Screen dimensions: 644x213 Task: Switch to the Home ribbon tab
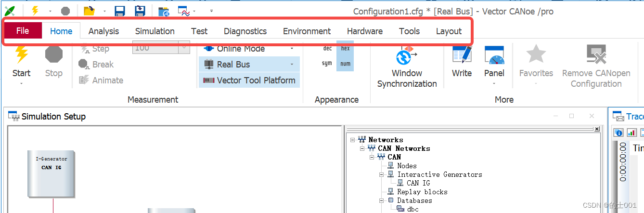(x=61, y=31)
